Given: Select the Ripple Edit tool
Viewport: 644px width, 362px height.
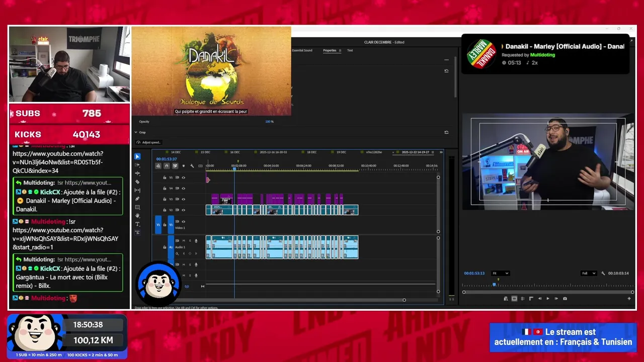Looking at the screenshot, I should coord(137,173).
